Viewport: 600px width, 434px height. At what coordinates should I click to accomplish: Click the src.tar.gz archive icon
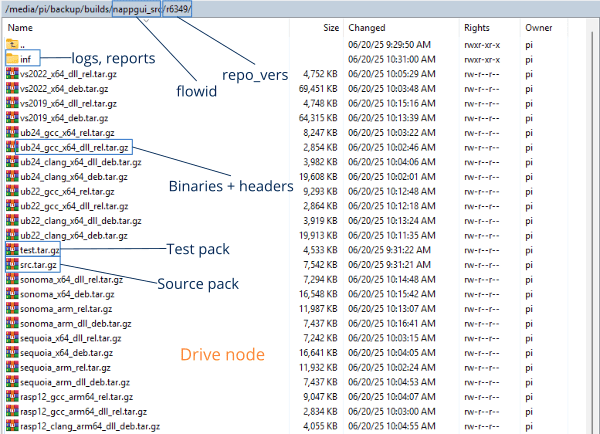pos(12,264)
